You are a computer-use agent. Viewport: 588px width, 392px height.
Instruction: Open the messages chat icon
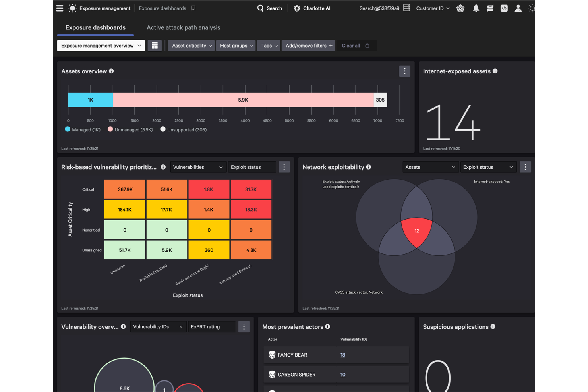coord(490,8)
